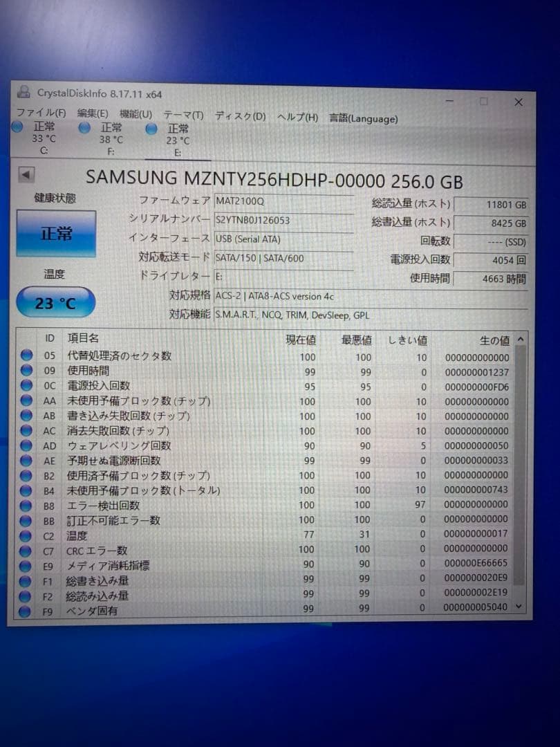Viewport: 560px width, 747px height.
Task: Click the status icon for attribute F2
Action: tap(25, 596)
